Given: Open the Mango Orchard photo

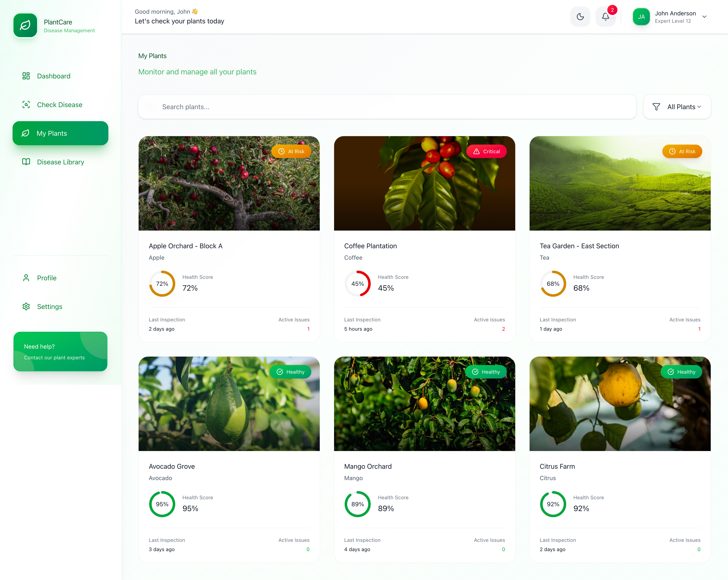Looking at the screenshot, I should pyautogui.click(x=424, y=404).
